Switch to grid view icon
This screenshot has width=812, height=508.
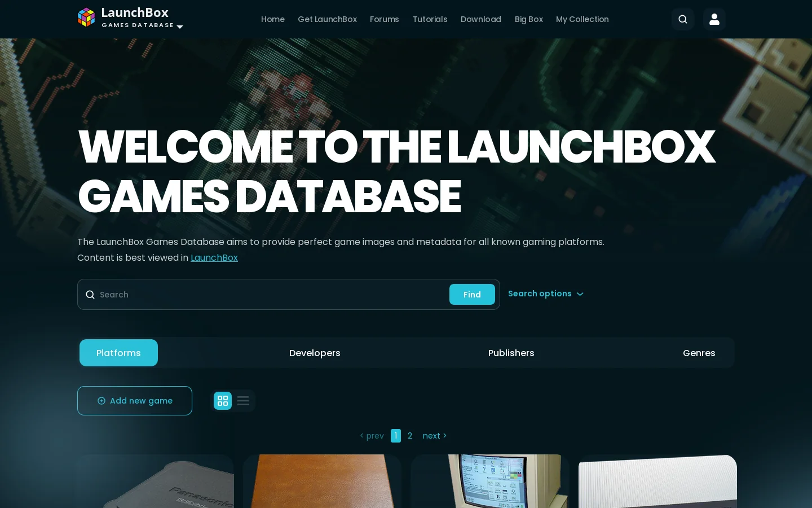[223, 401]
